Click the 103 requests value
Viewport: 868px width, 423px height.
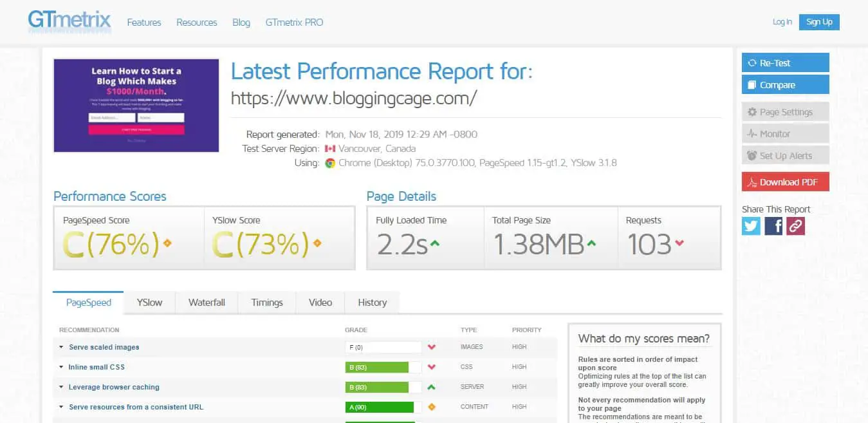point(649,245)
